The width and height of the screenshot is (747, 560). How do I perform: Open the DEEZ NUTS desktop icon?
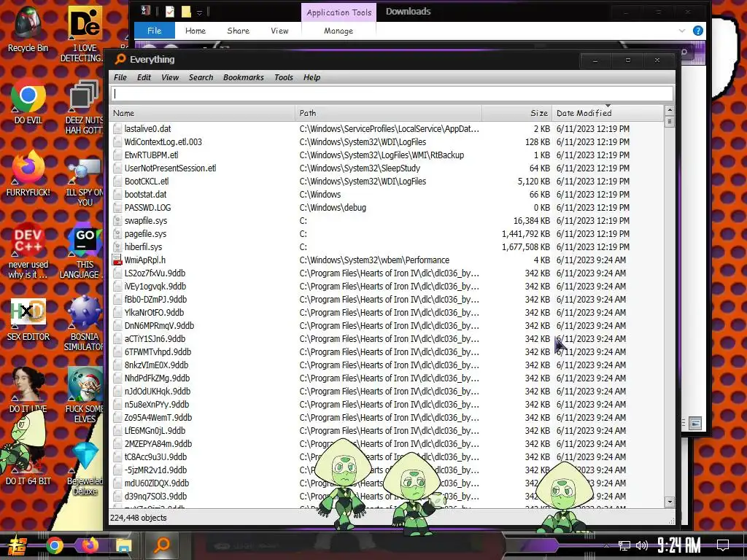(84, 107)
